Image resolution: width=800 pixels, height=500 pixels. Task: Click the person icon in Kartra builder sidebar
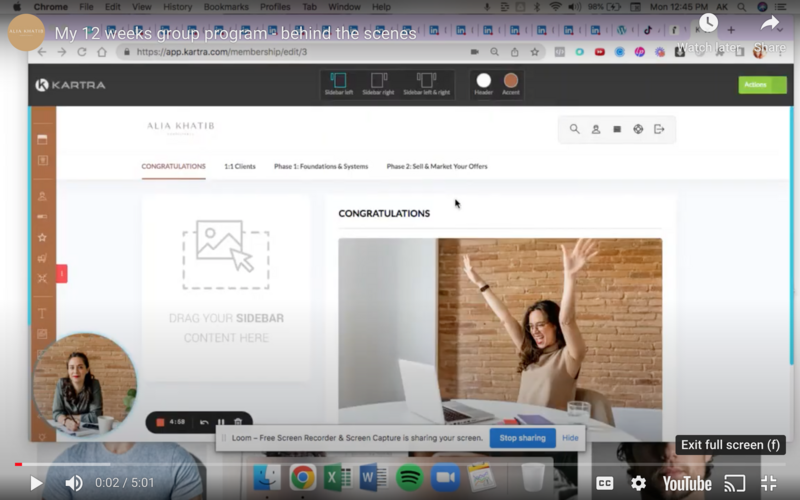coord(42,196)
